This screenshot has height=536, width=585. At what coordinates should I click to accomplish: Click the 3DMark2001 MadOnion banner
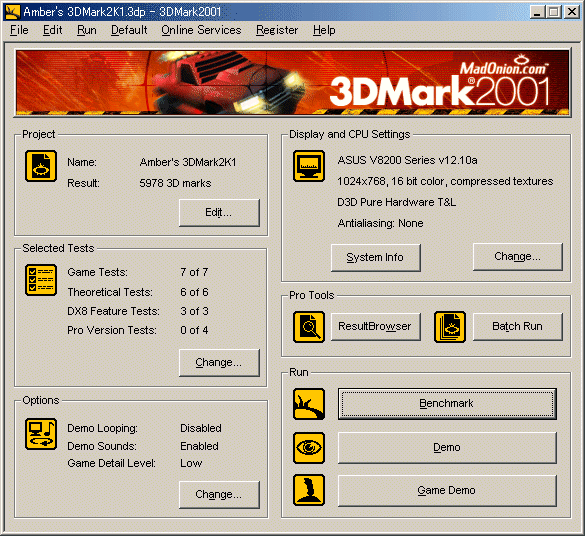click(x=293, y=82)
